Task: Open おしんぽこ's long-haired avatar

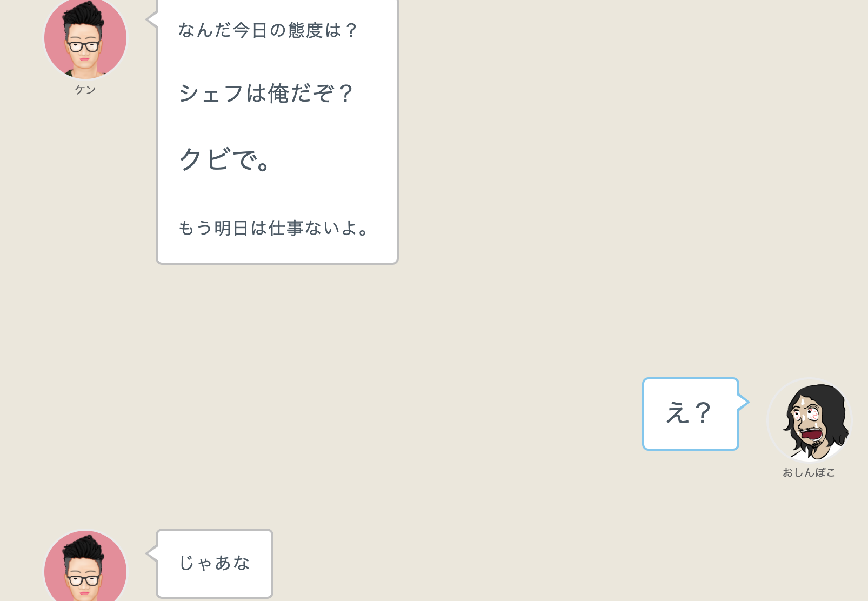Action: point(809,420)
